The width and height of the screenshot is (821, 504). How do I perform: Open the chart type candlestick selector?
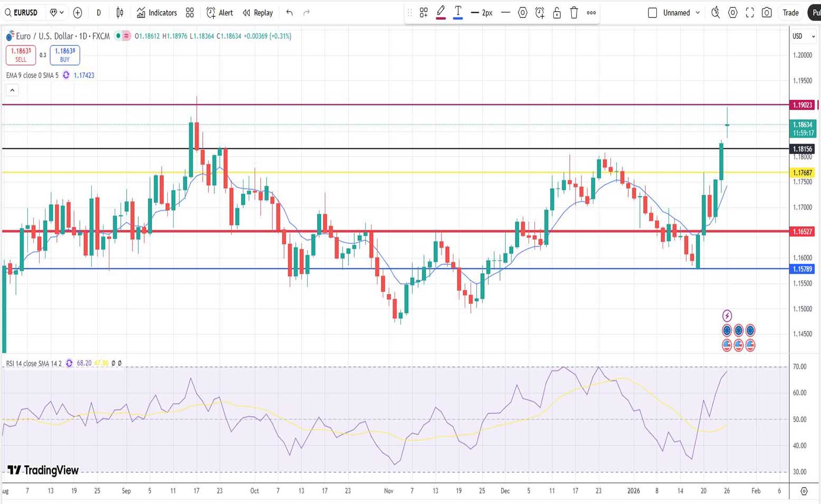120,13
